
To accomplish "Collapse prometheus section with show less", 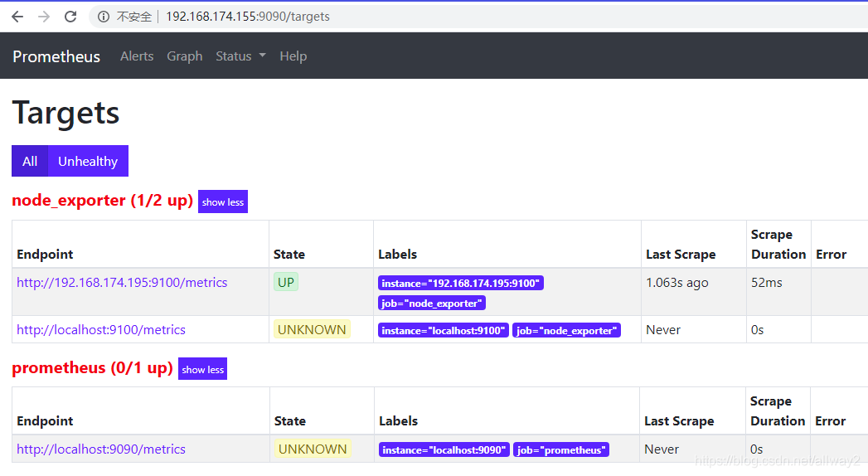I will [x=202, y=369].
